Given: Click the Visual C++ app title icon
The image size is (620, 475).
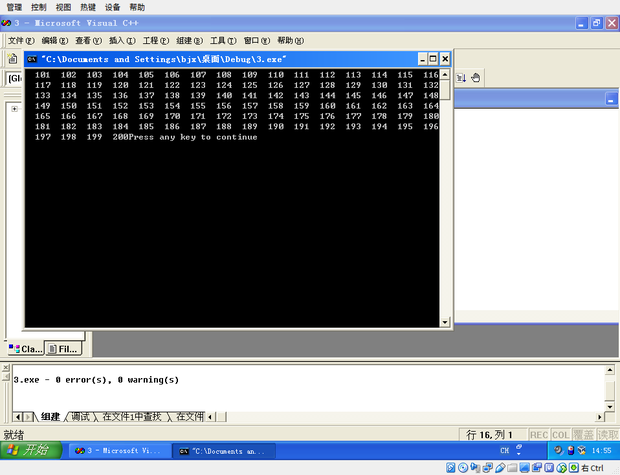Looking at the screenshot, I should tap(6, 23).
